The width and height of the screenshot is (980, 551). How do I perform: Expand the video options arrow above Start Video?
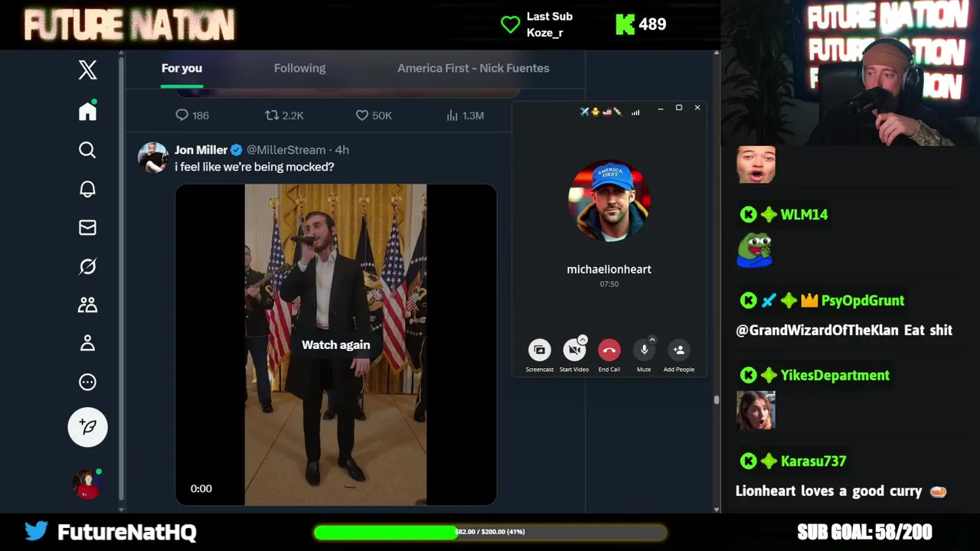(583, 339)
